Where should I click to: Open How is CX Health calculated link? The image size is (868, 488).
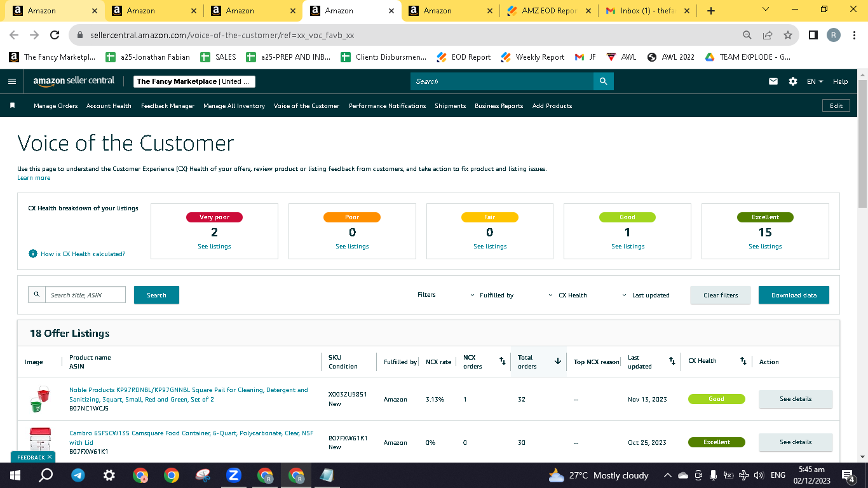(83, 254)
